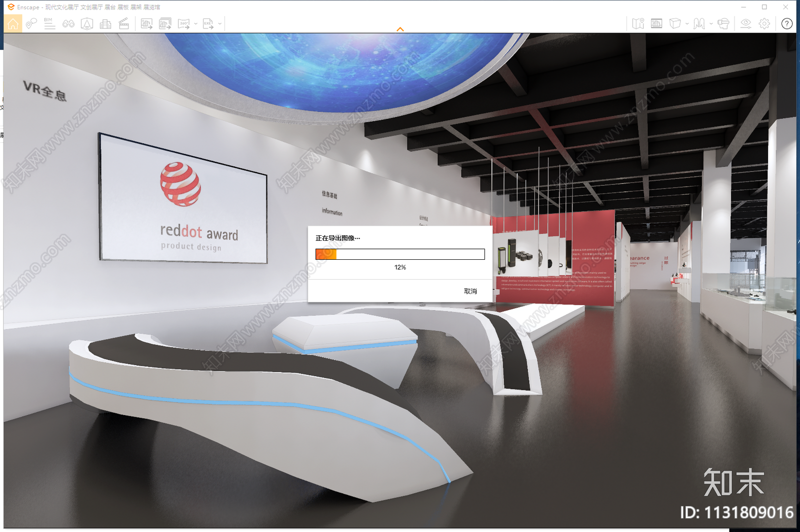Click the EXE standalone export icon
This screenshot has height=532, width=800.
pos(208,23)
